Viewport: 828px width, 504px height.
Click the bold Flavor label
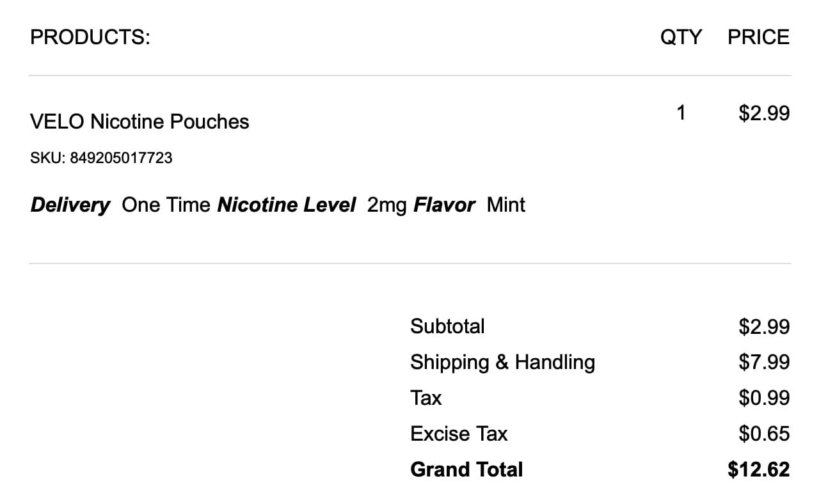click(444, 205)
